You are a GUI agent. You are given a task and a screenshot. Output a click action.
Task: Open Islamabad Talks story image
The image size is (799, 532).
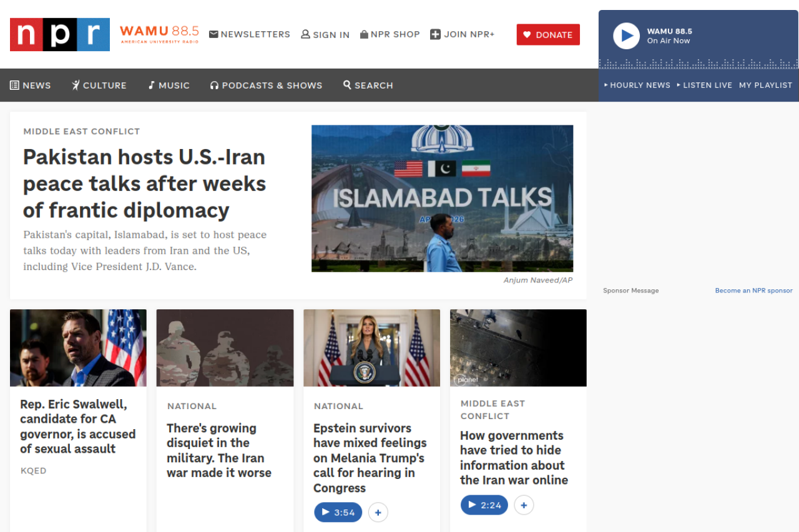442,198
